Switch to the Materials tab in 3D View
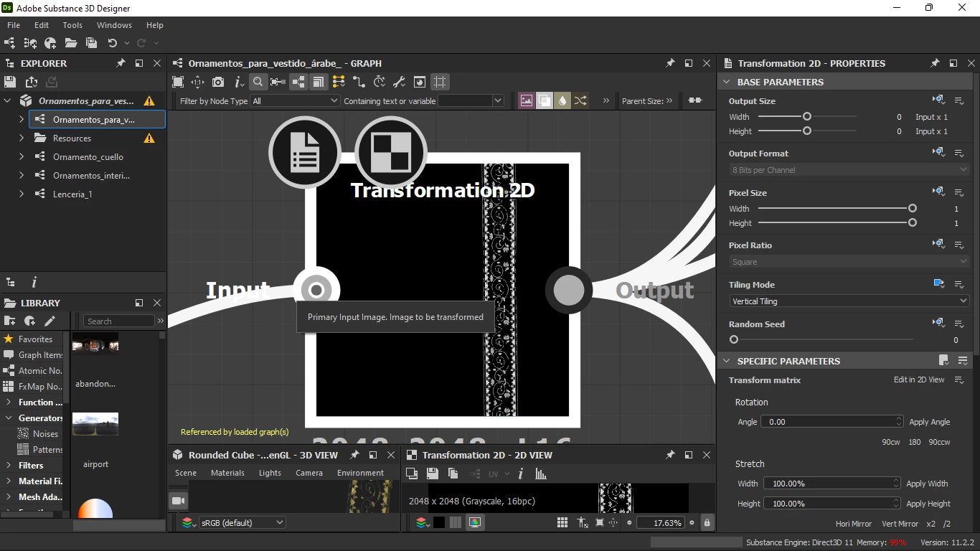 [227, 473]
